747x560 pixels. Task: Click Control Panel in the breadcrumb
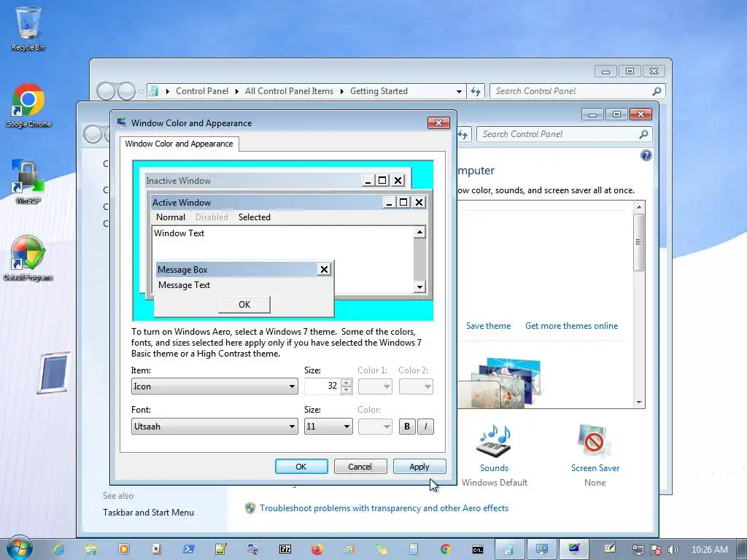[x=202, y=91]
